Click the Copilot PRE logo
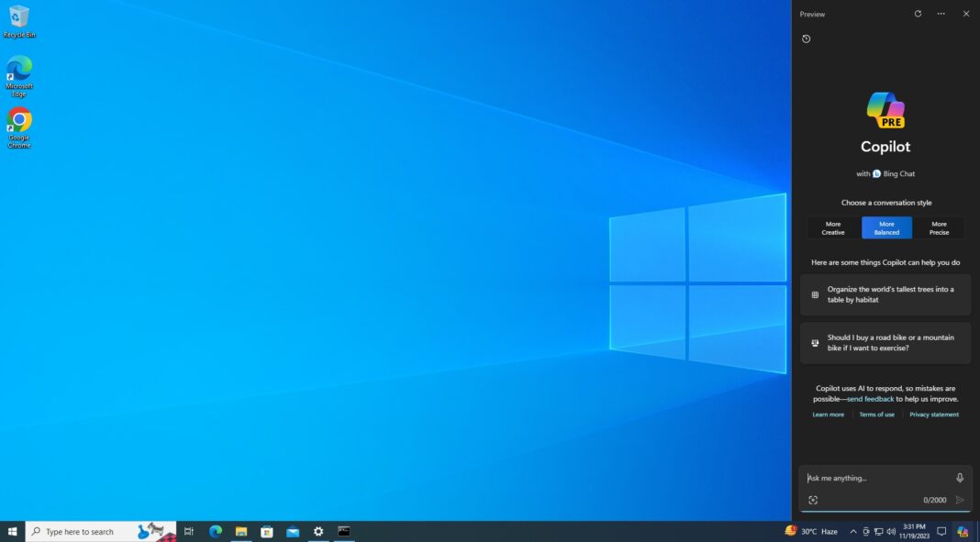Image resolution: width=980 pixels, height=542 pixels. pyautogui.click(x=885, y=110)
